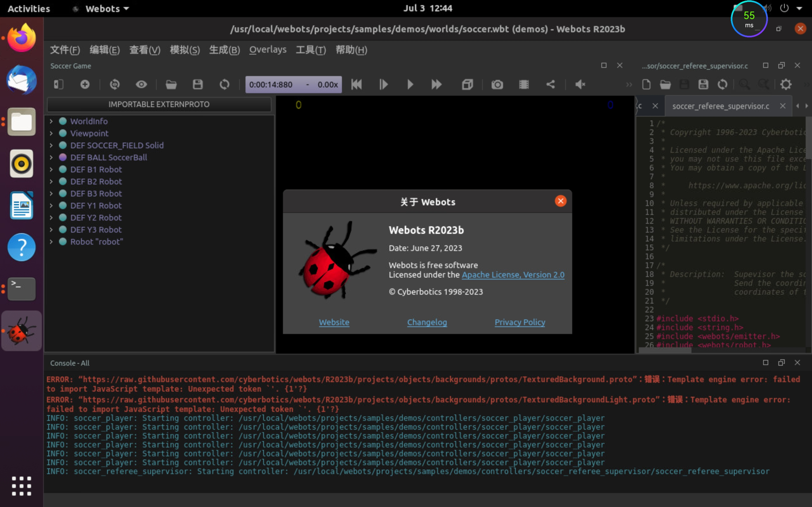Reload the current world
This screenshot has width=812, height=507.
225,85
